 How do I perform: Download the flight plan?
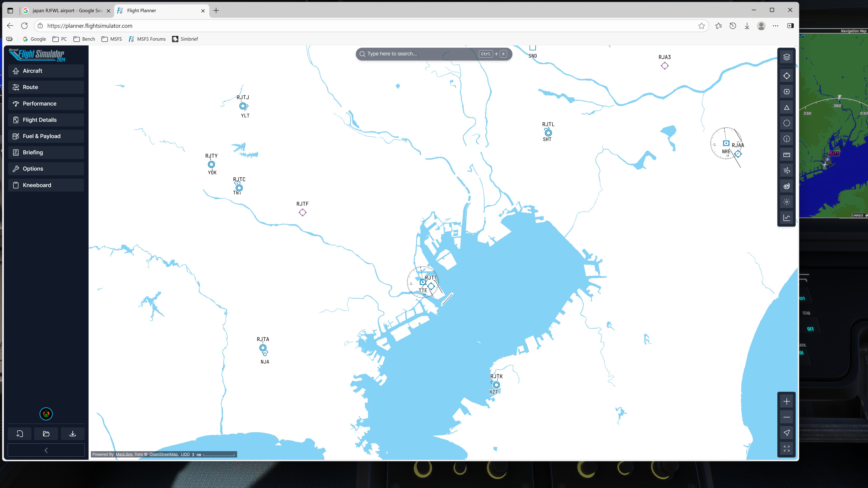click(x=72, y=434)
